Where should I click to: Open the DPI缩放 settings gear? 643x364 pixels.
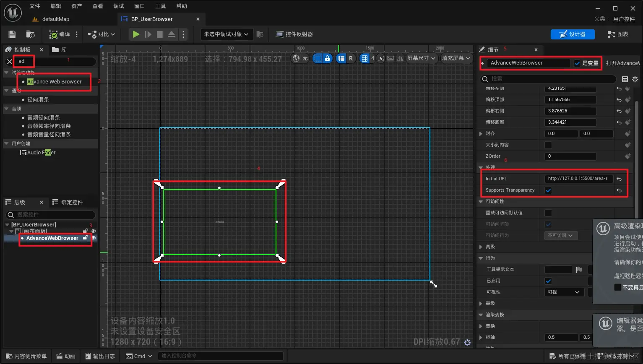click(x=467, y=343)
